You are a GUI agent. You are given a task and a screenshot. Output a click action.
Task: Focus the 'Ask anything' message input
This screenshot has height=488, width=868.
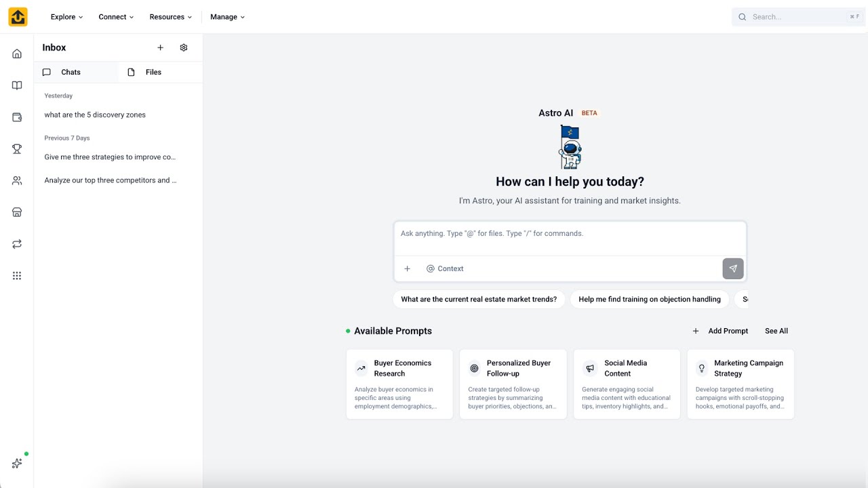point(570,239)
